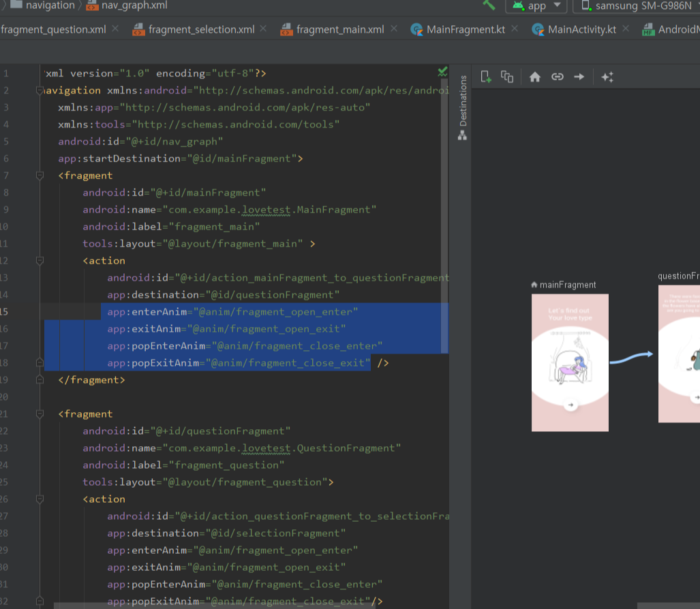
Task: Close the fragment_selection.xml tab
Action: (263, 29)
